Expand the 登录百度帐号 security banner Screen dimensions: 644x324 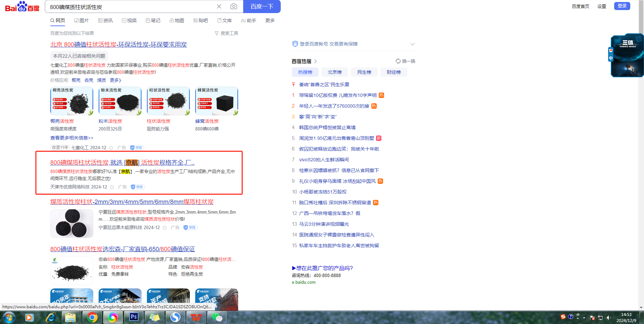click(x=412, y=44)
